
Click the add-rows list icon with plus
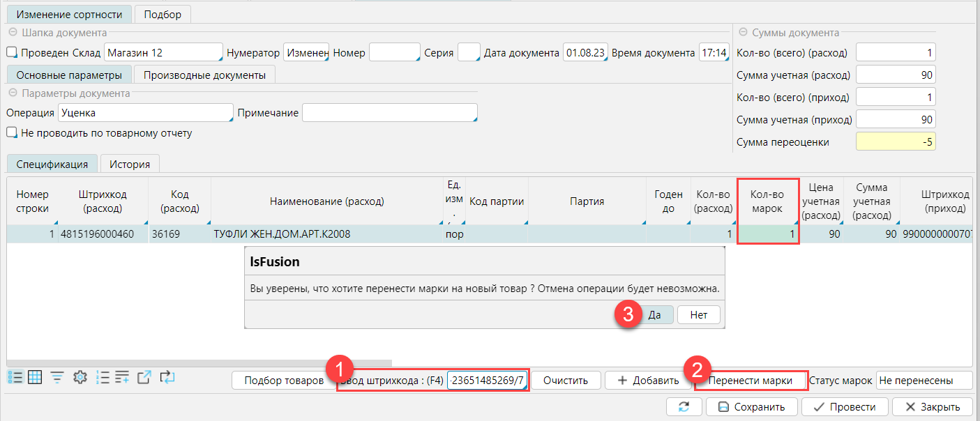click(x=123, y=377)
